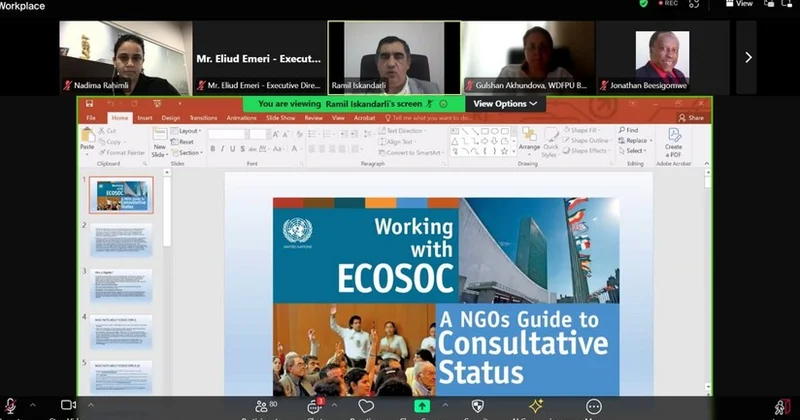Viewport: 800px width, 420px height.
Task: Click the PowerPoint Save icon
Action: click(89, 104)
